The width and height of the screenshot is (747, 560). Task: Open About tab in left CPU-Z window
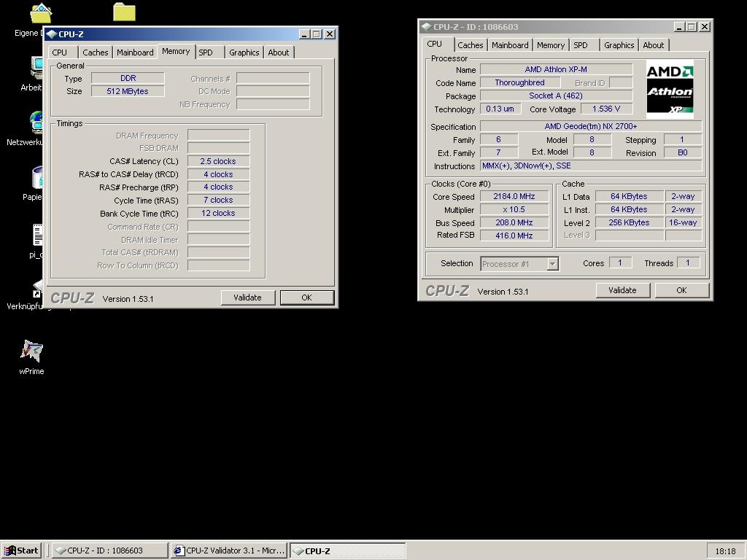(x=278, y=52)
